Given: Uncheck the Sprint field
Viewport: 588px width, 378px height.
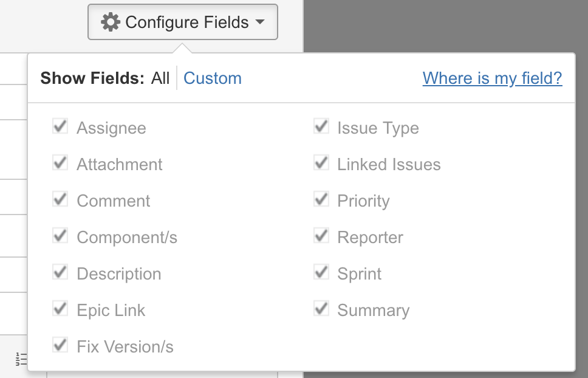Looking at the screenshot, I should point(321,273).
